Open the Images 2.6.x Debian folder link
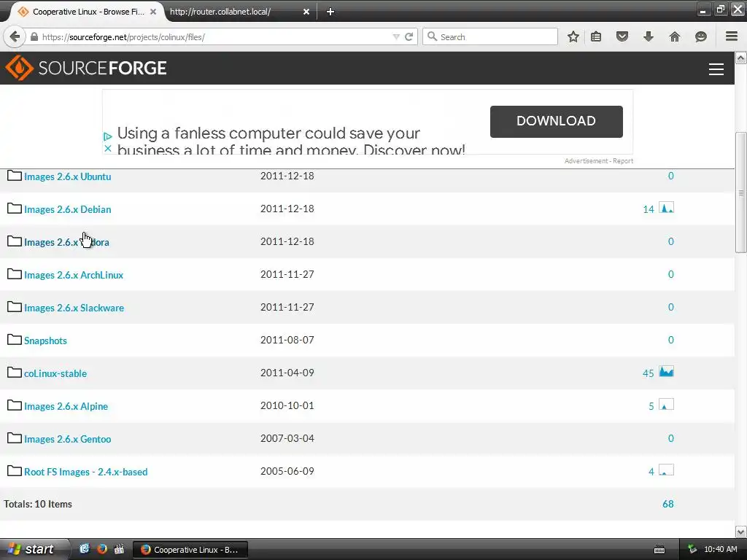 pos(68,209)
